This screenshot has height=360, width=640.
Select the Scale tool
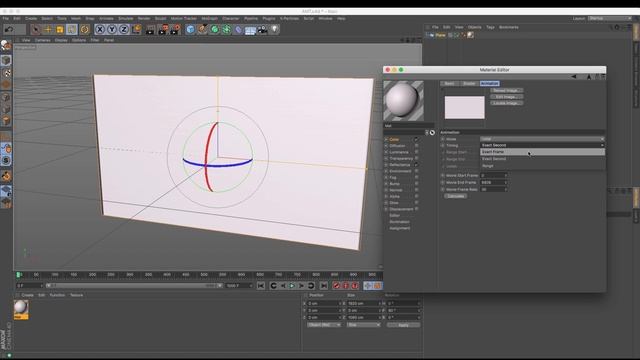tap(60, 29)
